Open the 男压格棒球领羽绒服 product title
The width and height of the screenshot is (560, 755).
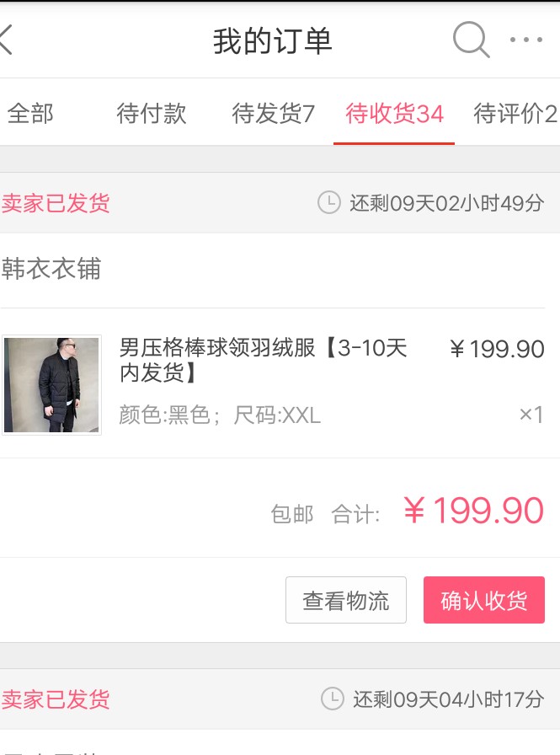click(263, 360)
